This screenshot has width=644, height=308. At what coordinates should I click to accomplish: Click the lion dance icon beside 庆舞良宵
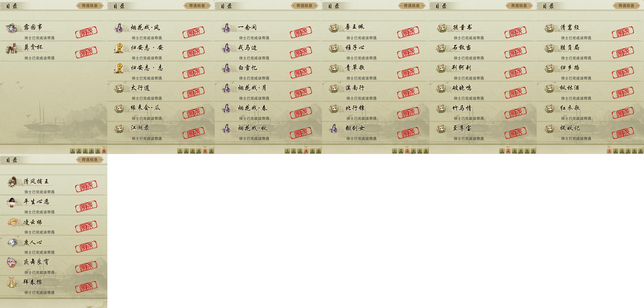[x=12, y=262]
